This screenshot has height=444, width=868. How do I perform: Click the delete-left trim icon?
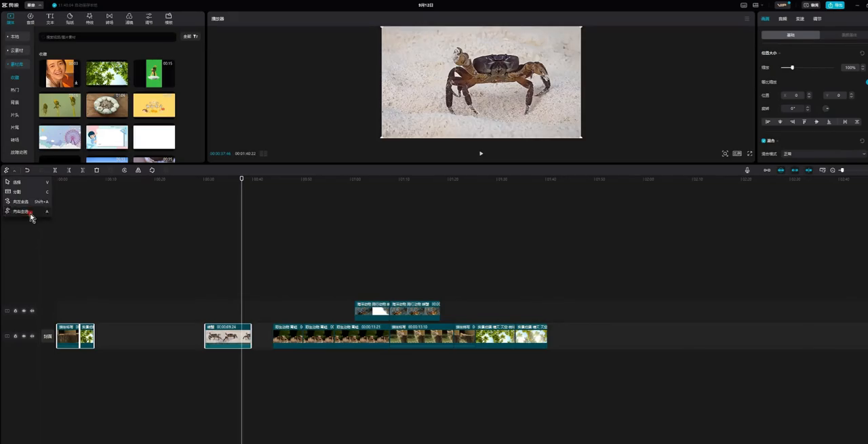click(x=68, y=170)
